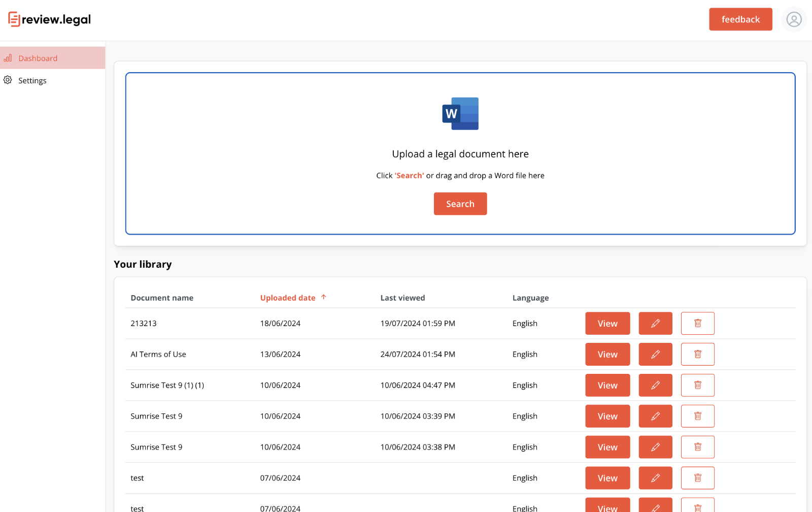The width and height of the screenshot is (812, 512).
Task: Select the Sumrise Test 9 (1) (1) name
Action: coord(167,386)
